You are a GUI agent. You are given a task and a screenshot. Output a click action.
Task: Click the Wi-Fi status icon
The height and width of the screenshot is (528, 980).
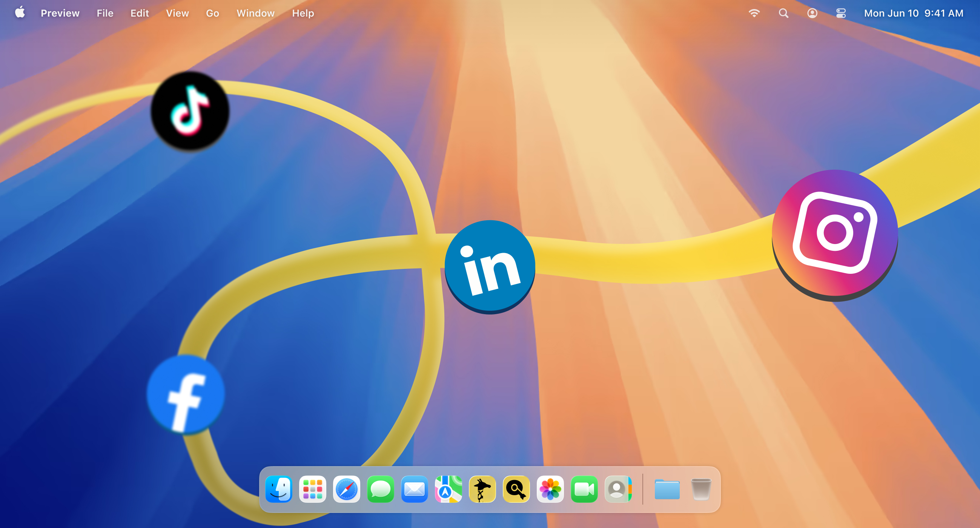(x=754, y=13)
